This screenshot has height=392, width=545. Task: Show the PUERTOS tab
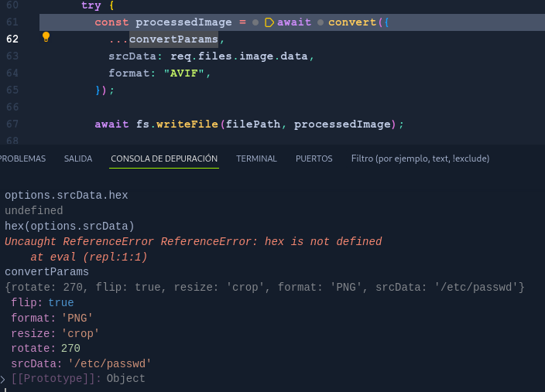click(x=314, y=159)
